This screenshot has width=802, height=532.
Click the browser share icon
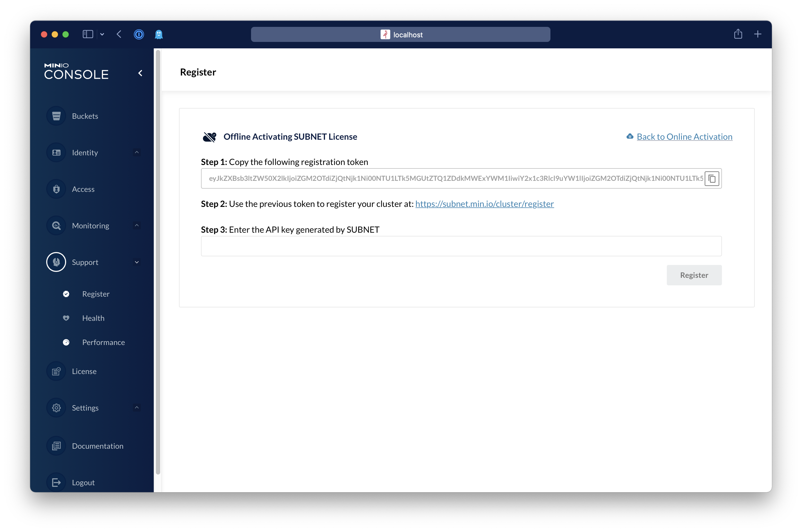click(738, 34)
